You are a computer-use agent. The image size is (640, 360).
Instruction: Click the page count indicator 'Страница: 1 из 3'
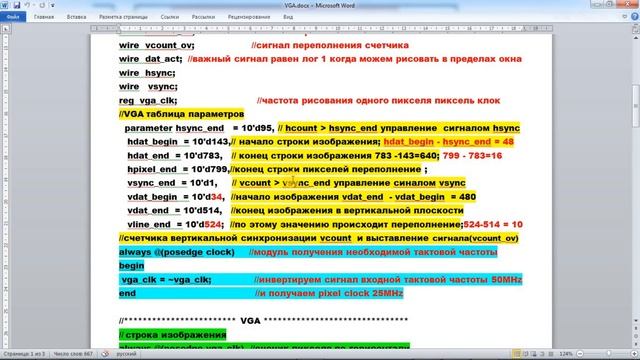24,354
